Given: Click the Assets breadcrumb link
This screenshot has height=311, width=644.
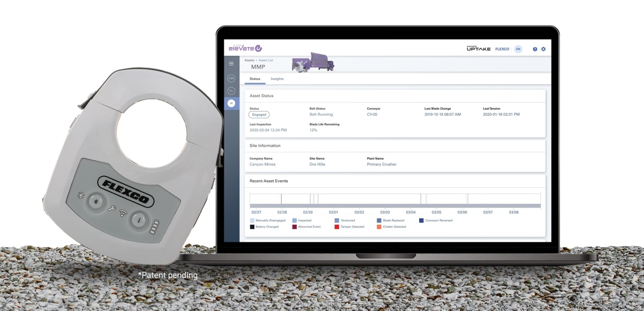Looking at the screenshot, I should click(x=249, y=60).
